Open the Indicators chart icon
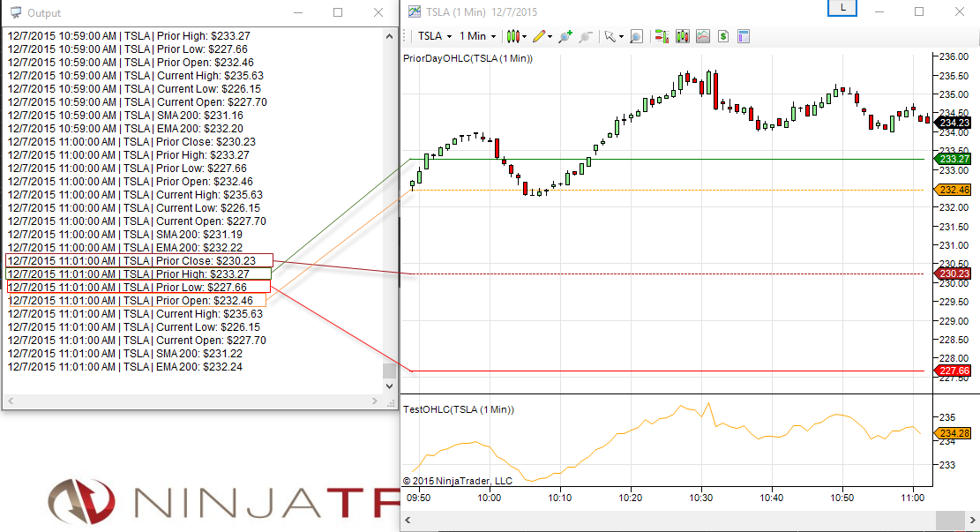 tap(703, 36)
